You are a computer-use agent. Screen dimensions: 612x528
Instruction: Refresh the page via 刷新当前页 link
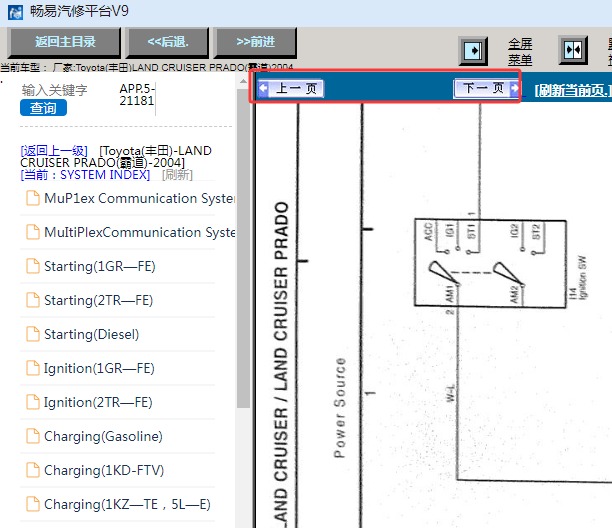coord(573,90)
